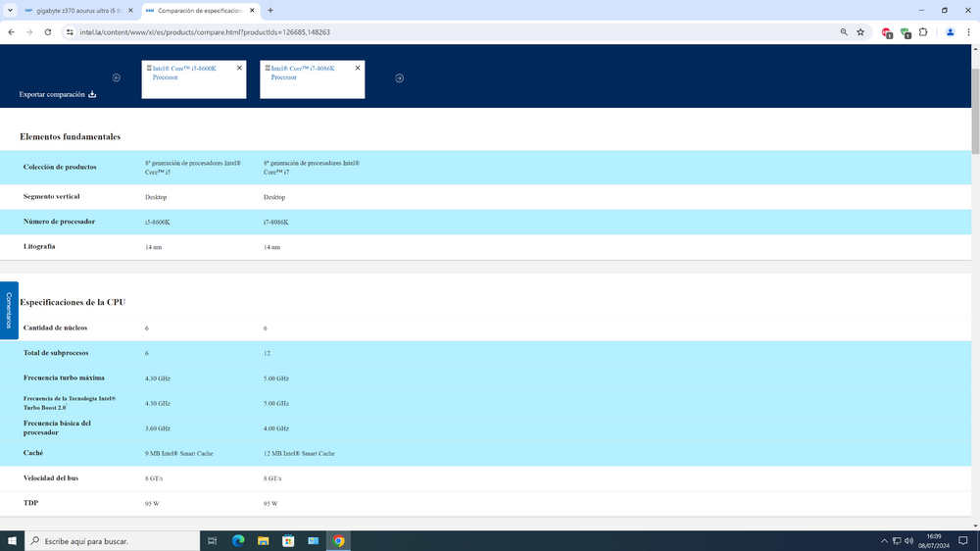Close the gigabyte z370 aorus tab
The height and width of the screenshot is (551, 980).
tap(130, 11)
